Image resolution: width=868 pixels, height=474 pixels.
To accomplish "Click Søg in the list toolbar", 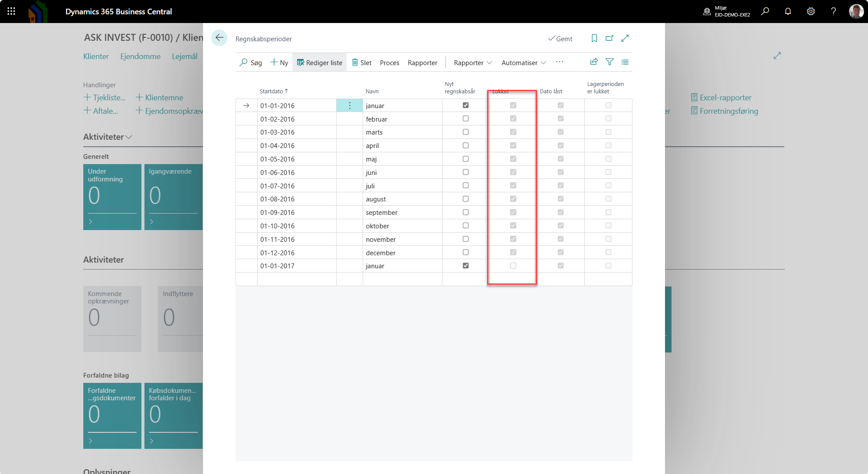I will (251, 63).
